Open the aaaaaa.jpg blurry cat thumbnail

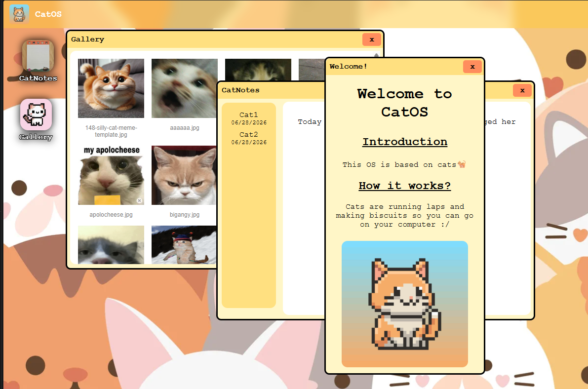coord(184,88)
